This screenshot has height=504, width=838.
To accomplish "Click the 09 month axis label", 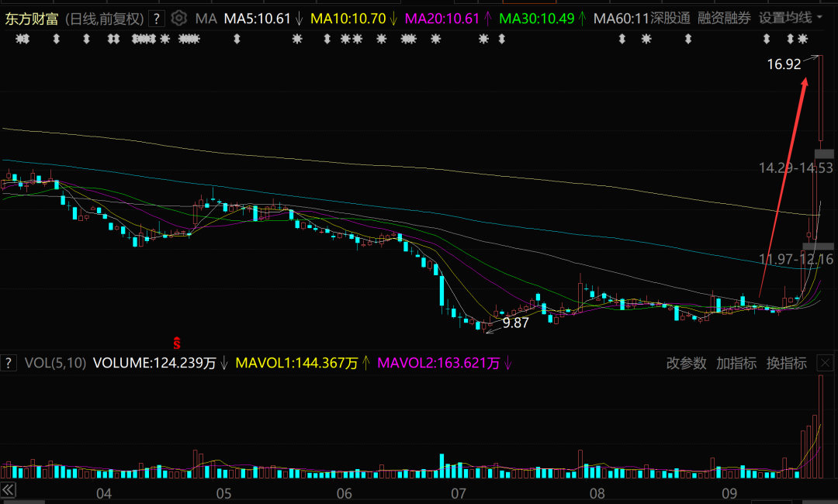I will [x=729, y=493].
